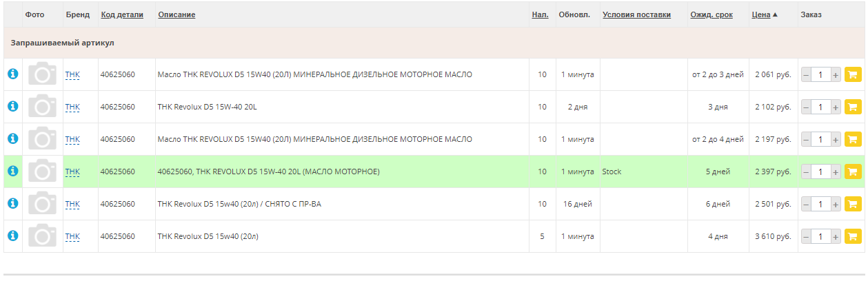Increase quantity for the 2 061 руб. item
Viewport: 868px width, 281px height.
(836, 74)
